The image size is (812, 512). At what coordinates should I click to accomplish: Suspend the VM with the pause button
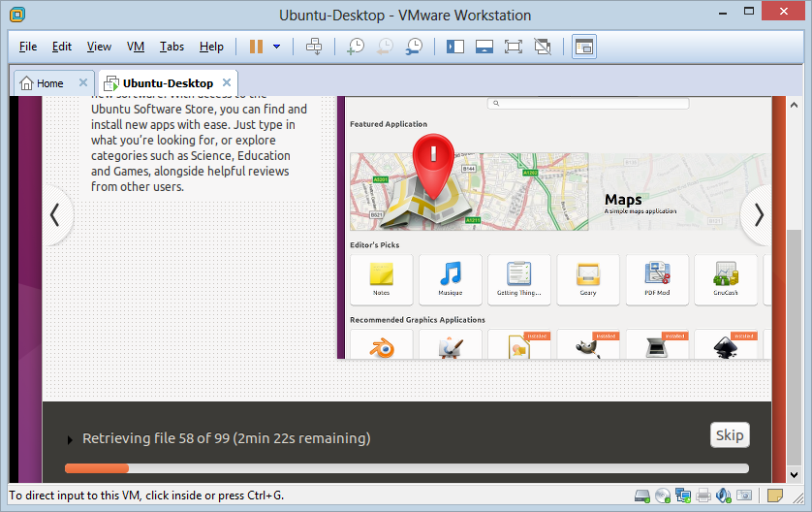(x=256, y=47)
